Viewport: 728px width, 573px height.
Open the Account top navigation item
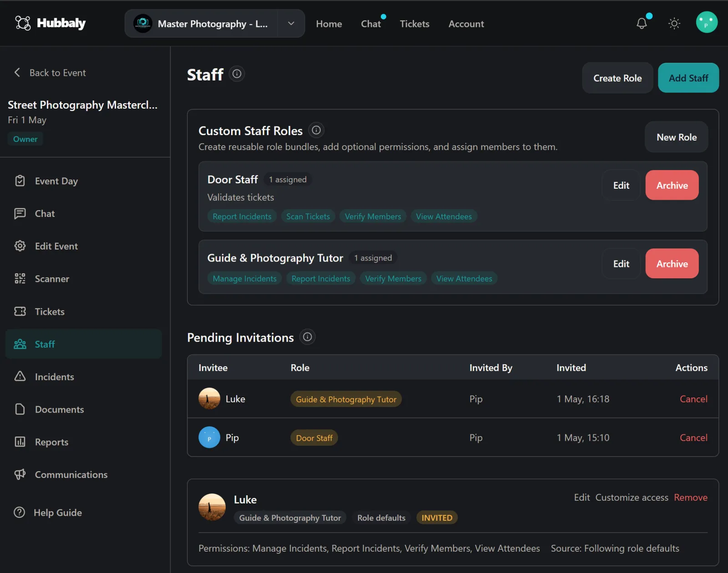(466, 24)
